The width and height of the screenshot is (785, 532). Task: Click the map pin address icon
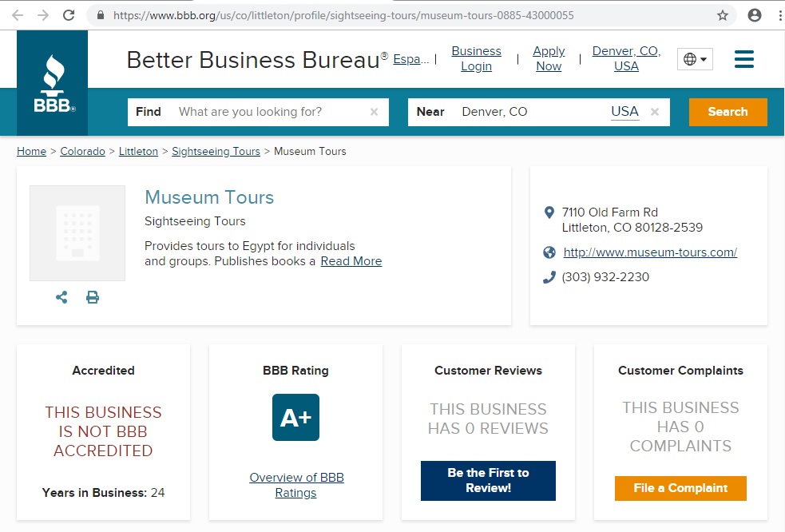[549, 213]
